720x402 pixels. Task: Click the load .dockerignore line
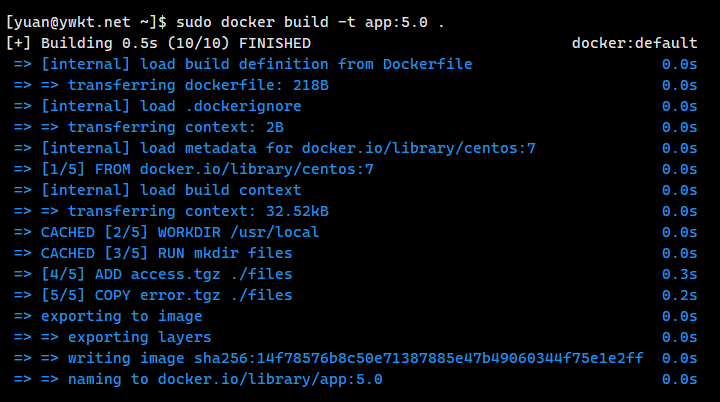click(x=157, y=106)
